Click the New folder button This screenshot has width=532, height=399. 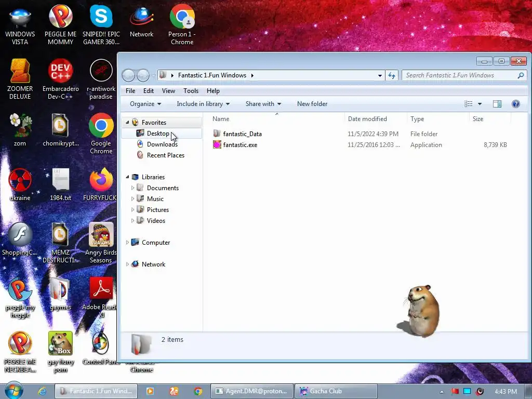tap(312, 104)
